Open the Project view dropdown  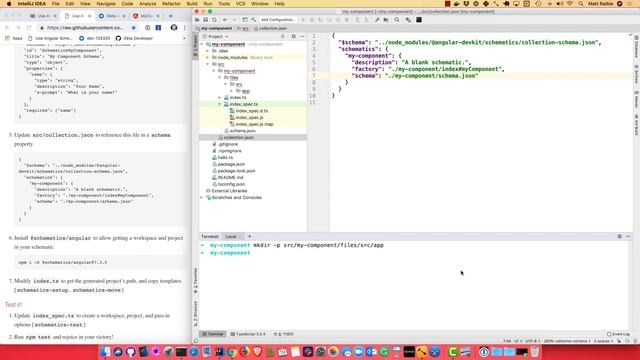pos(218,36)
